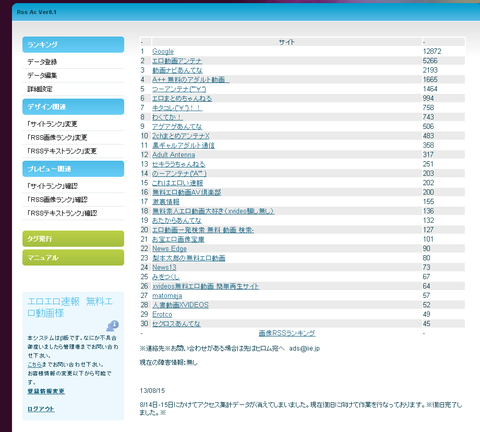Open 「RSS画像ランク」確認 preview entry
480x432 pixels.
[x=57, y=200]
